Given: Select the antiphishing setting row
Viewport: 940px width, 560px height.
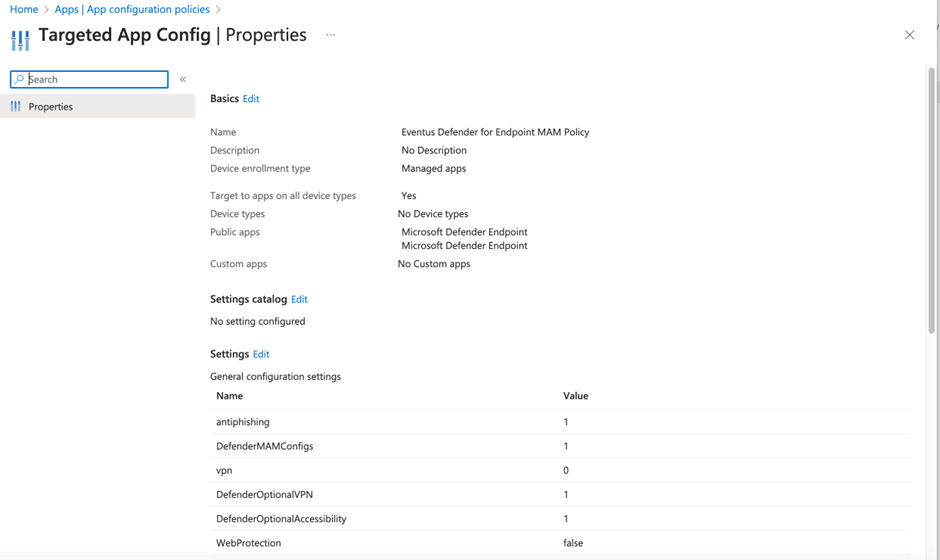Looking at the screenshot, I should tap(560, 422).
